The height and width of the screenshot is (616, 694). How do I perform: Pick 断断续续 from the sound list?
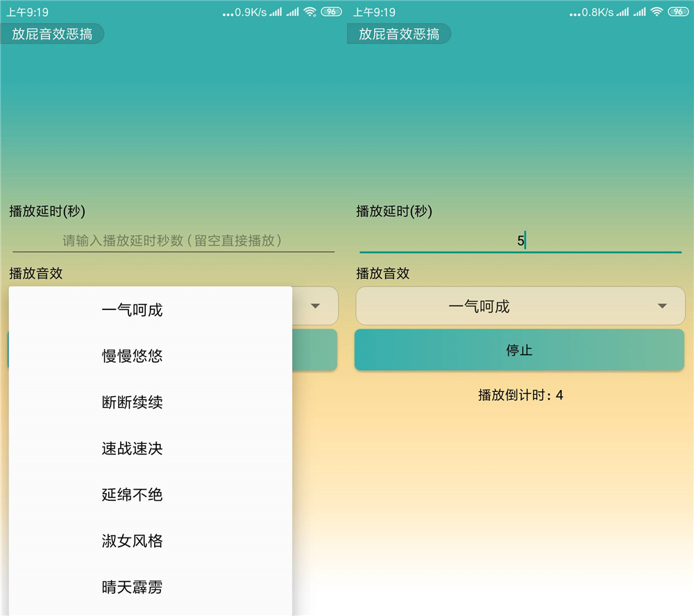(x=132, y=402)
